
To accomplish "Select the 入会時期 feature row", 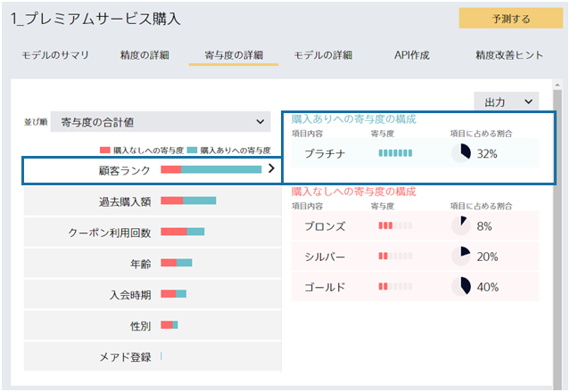I will [153, 294].
